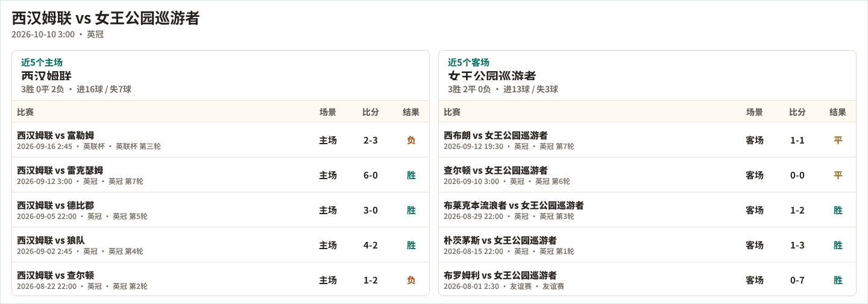Click the 3-0 score in the 德比郡 row
The height and width of the screenshot is (304, 868).
[x=371, y=211]
